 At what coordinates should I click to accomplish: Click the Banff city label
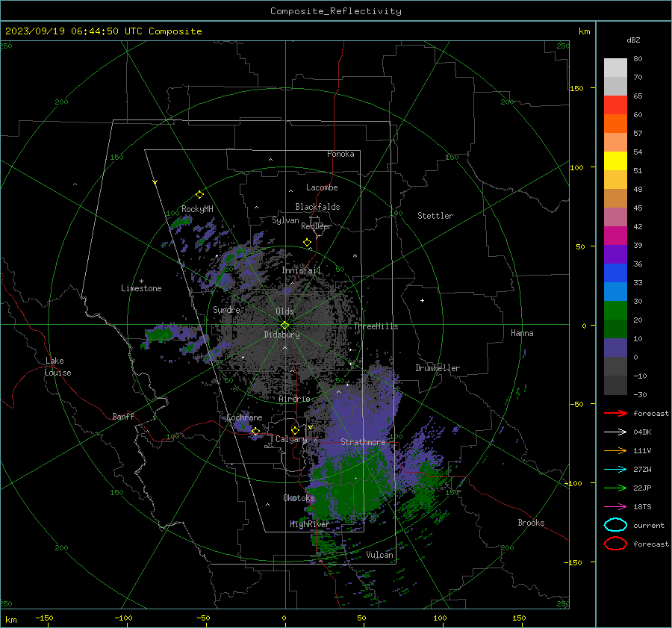coord(123,416)
